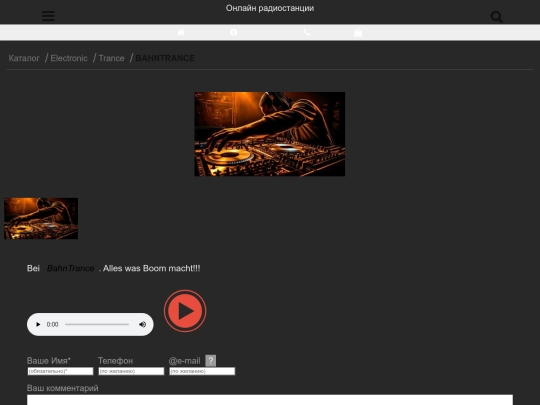Focus the Телефон input field
This screenshot has height=405, width=540.
tap(131, 371)
